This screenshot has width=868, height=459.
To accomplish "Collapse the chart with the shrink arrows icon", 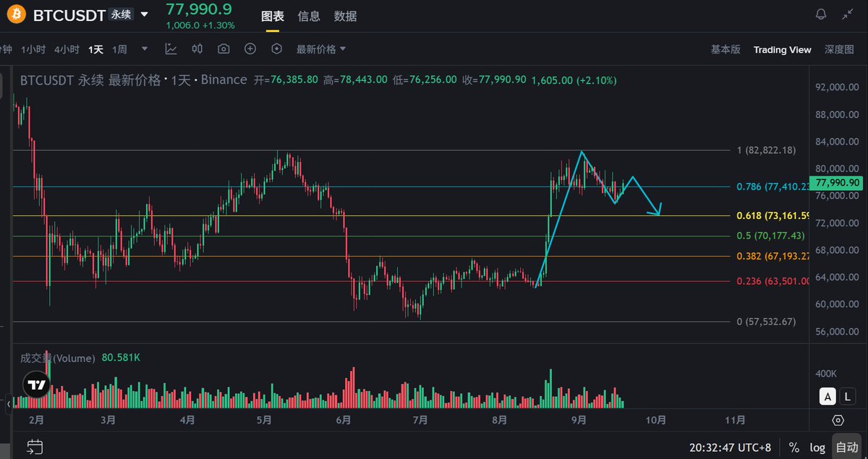I will 848,14.
